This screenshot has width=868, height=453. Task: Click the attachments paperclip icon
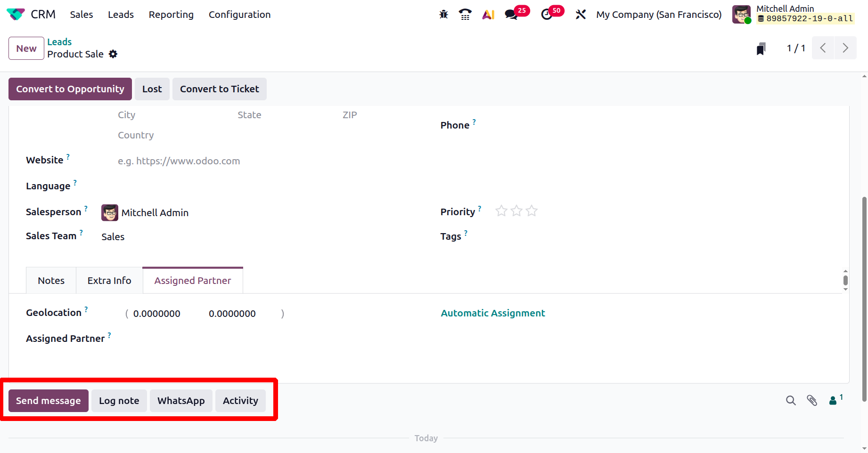(x=812, y=400)
